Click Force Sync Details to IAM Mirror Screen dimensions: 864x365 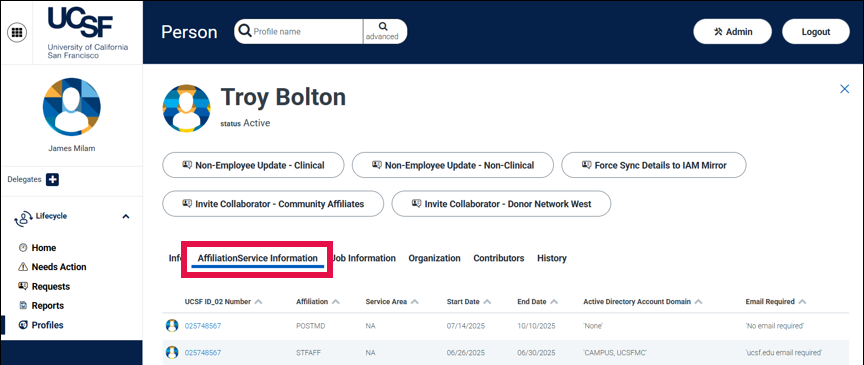[x=654, y=165]
